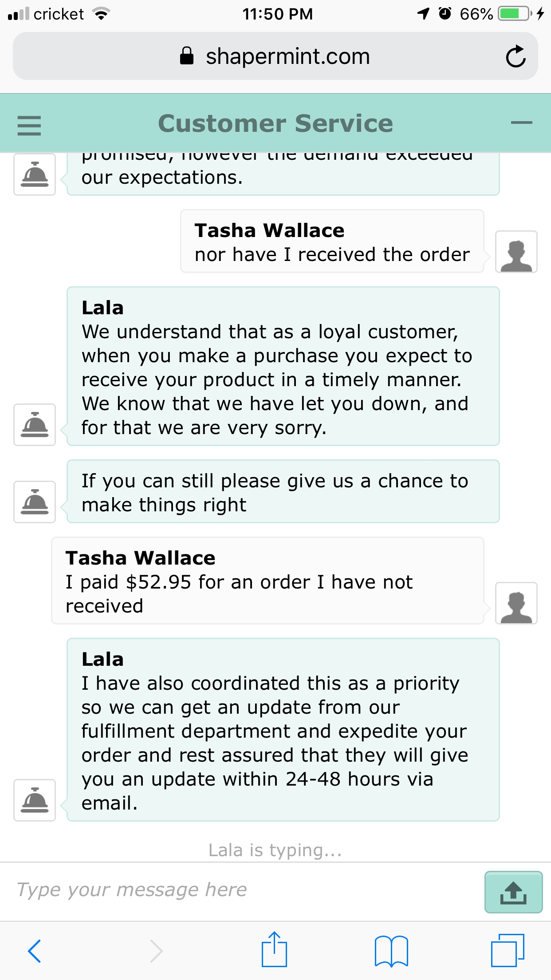The height and width of the screenshot is (980, 551).
Task: Go back with Safari's back arrow
Action: coord(34,951)
